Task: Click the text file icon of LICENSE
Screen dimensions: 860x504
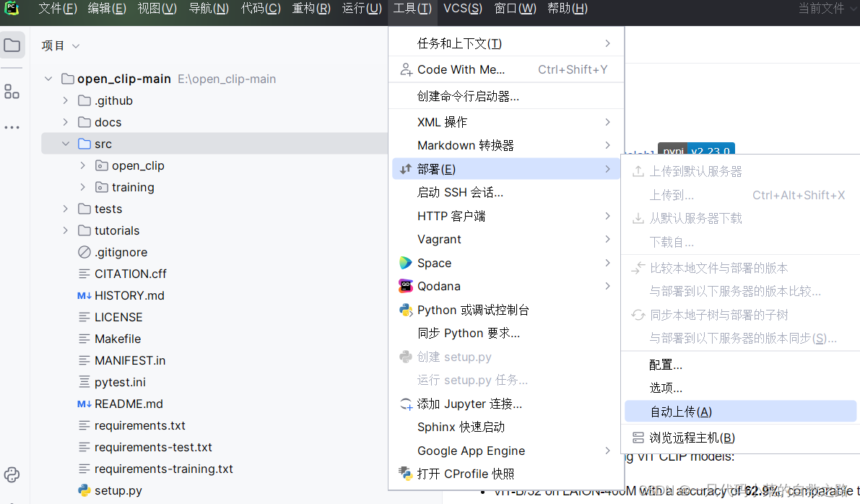Action: point(84,317)
